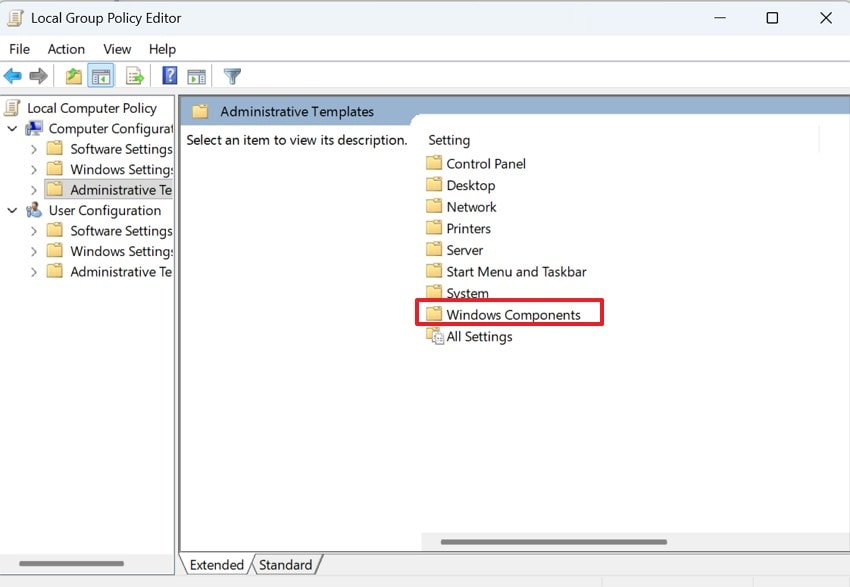Click the Export List toolbar icon
The height and width of the screenshot is (587, 850).
coord(134,76)
